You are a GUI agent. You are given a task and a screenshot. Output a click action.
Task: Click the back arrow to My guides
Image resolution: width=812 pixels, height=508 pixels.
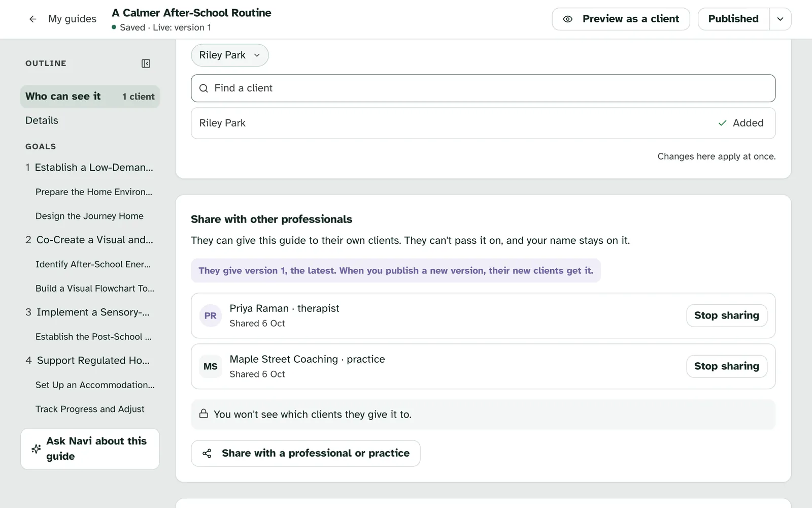click(33, 19)
